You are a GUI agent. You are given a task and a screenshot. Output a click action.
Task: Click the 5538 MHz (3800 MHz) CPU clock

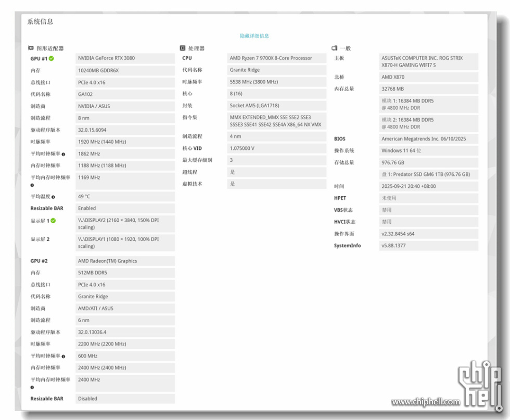[x=277, y=82]
